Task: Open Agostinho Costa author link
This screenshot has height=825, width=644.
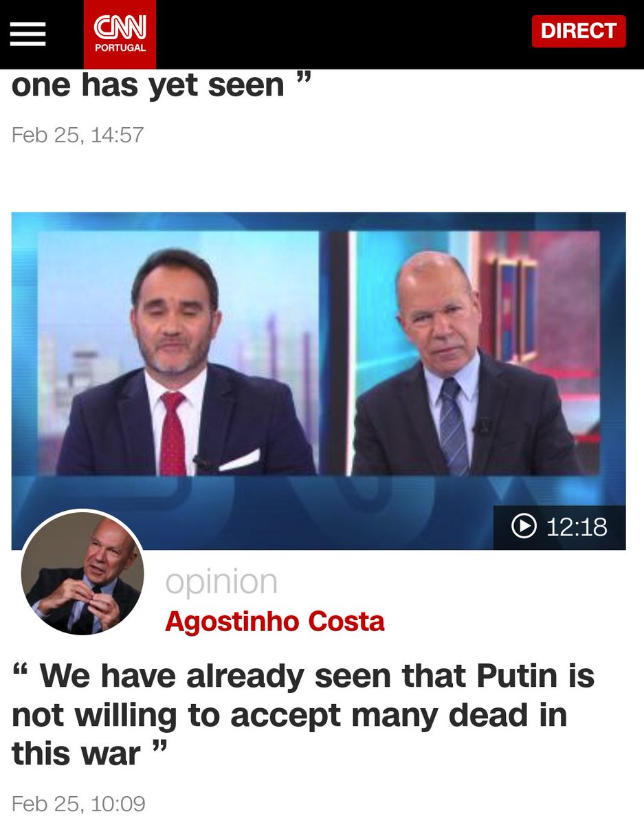Action: click(275, 621)
